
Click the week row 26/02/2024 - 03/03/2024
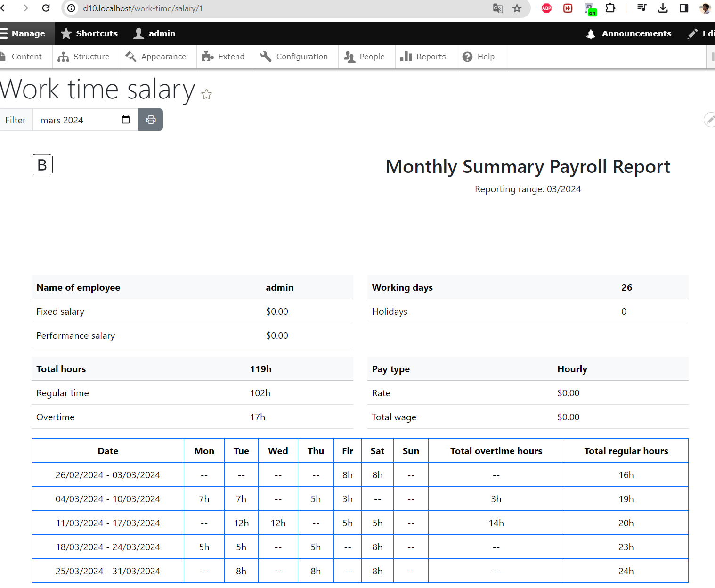[360, 475]
